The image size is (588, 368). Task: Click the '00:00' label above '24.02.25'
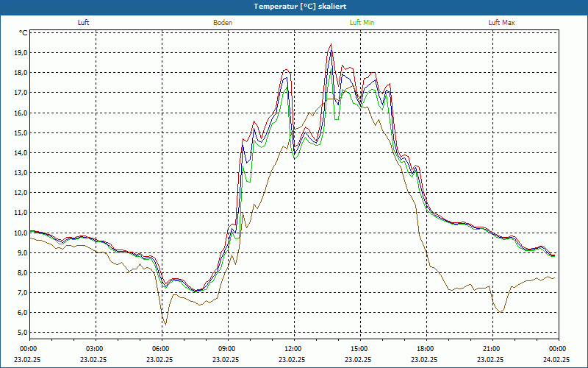click(x=559, y=349)
